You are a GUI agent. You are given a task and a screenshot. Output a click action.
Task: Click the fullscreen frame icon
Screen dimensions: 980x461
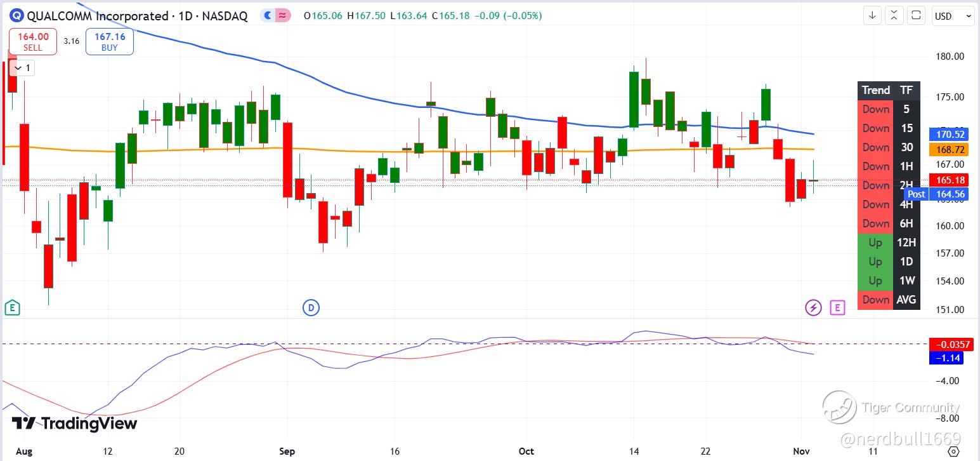coord(916,16)
